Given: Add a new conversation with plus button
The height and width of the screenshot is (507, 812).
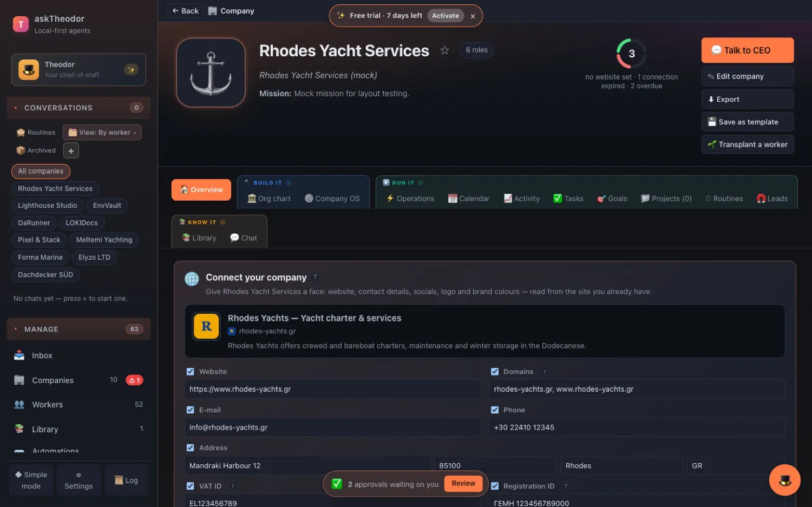Looking at the screenshot, I should coord(71,150).
